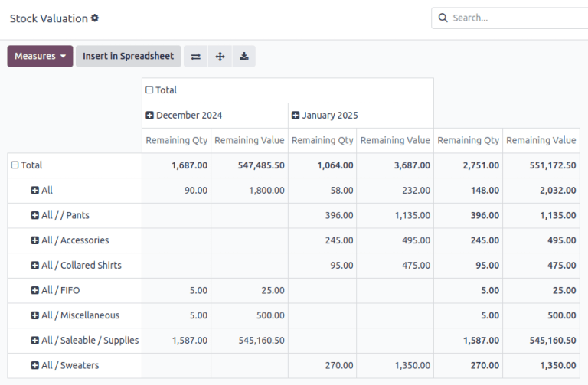Expand the All / Sweaters row
588x385 pixels.
(x=35, y=366)
